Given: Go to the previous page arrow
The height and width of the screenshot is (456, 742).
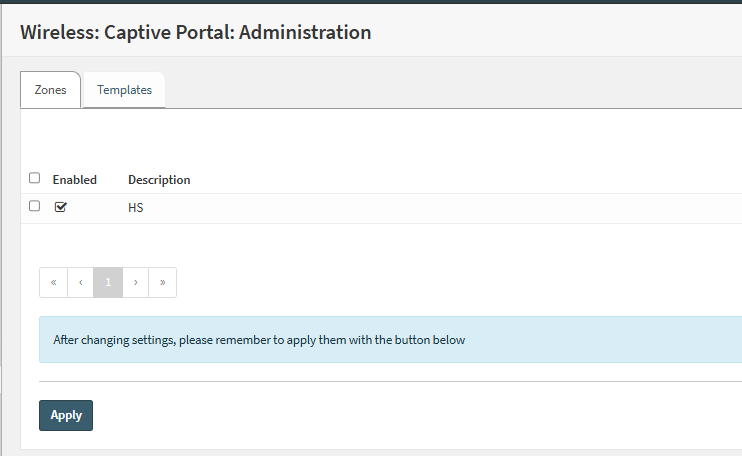Looking at the screenshot, I should click(80, 282).
